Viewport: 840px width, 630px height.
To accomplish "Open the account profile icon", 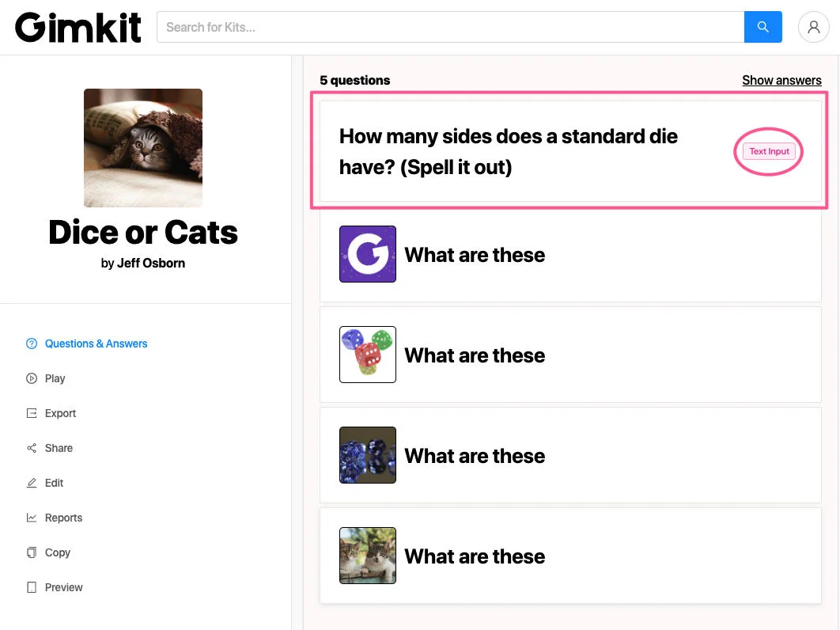I will (814, 27).
